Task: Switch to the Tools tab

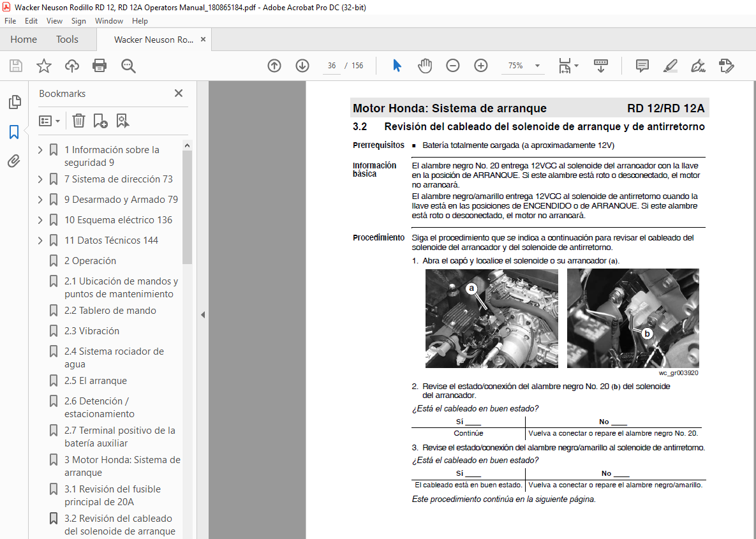Action: (67, 40)
